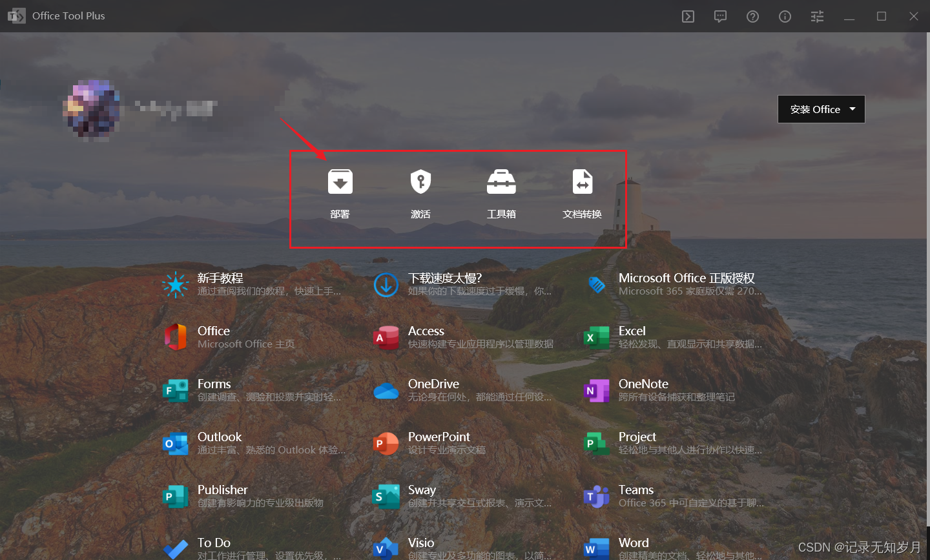The width and height of the screenshot is (930, 560).
Task: Open the 下载速度太慢? title link
Action: (445, 278)
